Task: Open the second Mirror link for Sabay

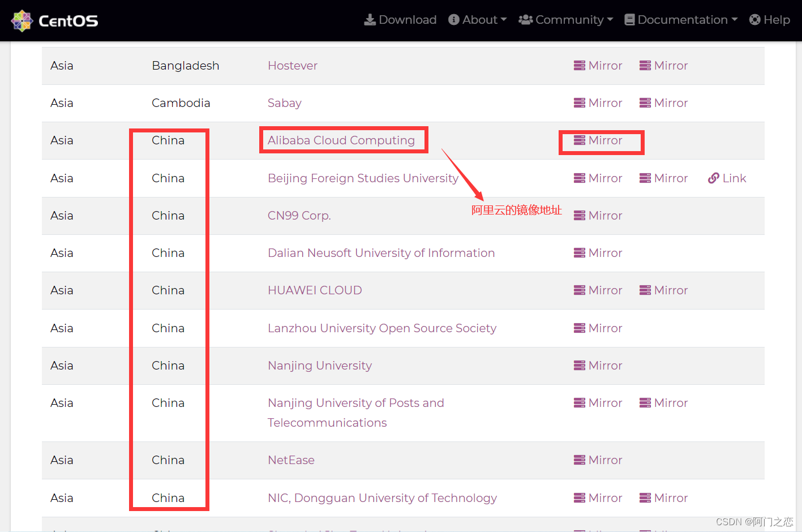Action: tap(663, 103)
